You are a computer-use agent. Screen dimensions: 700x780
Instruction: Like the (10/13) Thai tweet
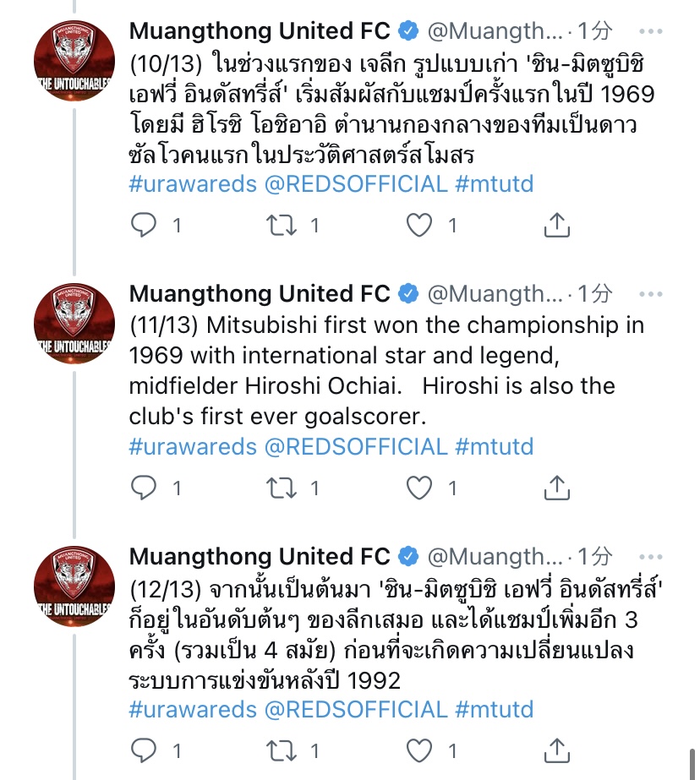[x=420, y=225]
